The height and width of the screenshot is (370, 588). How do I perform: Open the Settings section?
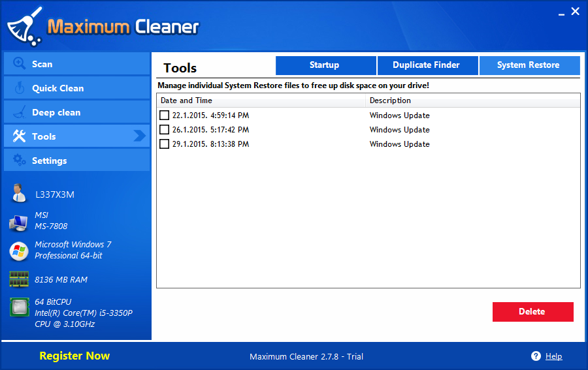77,160
